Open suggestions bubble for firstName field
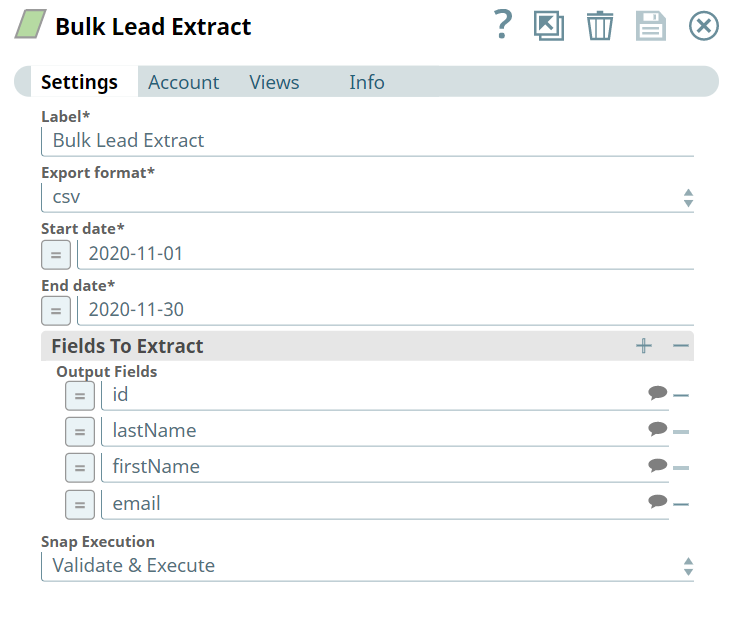 (657, 465)
